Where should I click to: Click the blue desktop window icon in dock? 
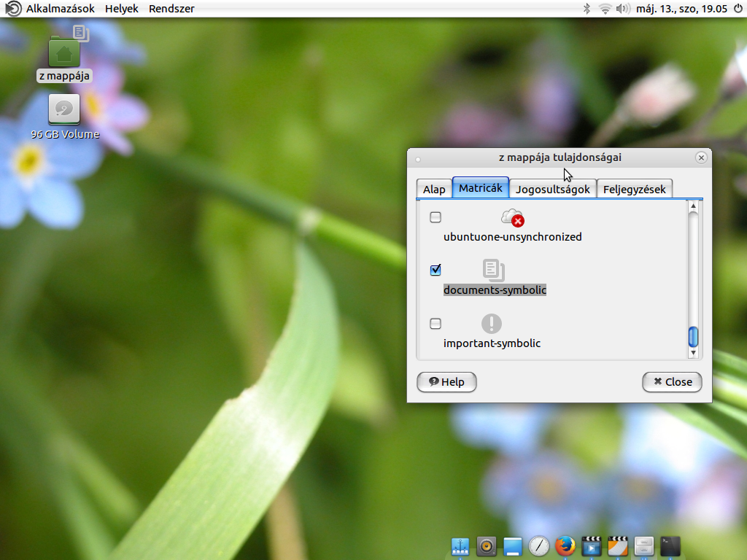tap(513, 546)
